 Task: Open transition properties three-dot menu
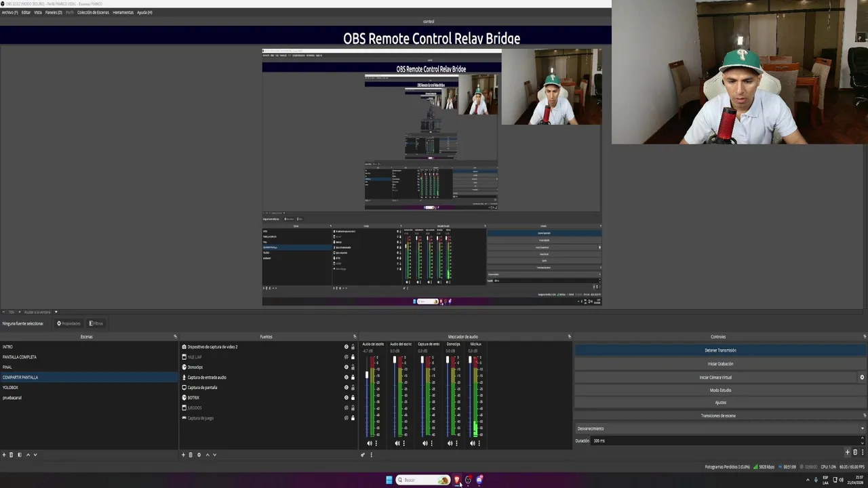pos(862,452)
